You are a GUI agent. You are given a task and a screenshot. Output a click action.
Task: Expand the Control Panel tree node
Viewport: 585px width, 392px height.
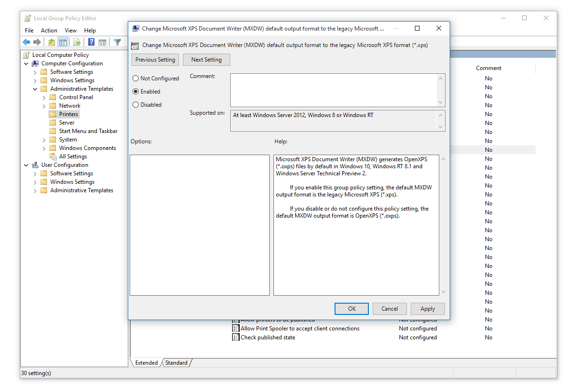pyautogui.click(x=44, y=97)
